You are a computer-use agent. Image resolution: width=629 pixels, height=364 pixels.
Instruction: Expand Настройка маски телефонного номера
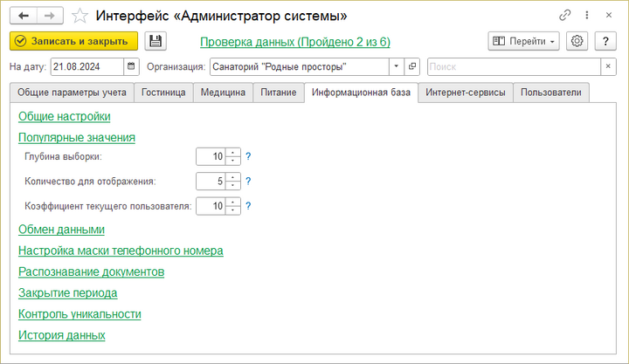(x=121, y=251)
